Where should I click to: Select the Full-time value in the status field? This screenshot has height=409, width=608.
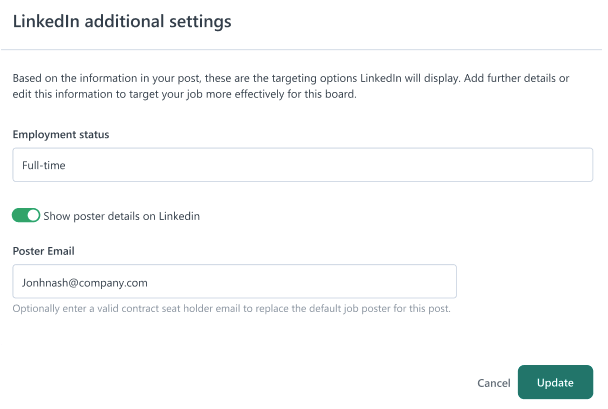coord(44,166)
